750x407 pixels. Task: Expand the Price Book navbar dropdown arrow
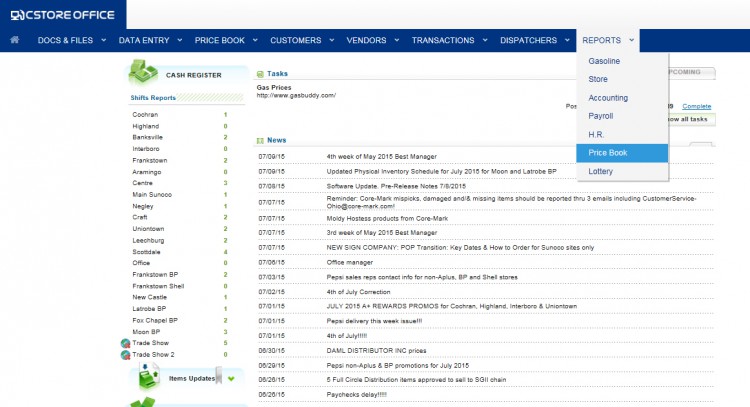click(255, 40)
